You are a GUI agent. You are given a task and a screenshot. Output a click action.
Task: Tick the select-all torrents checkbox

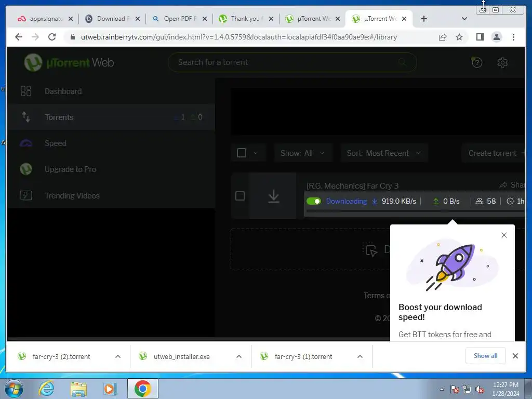242,153
